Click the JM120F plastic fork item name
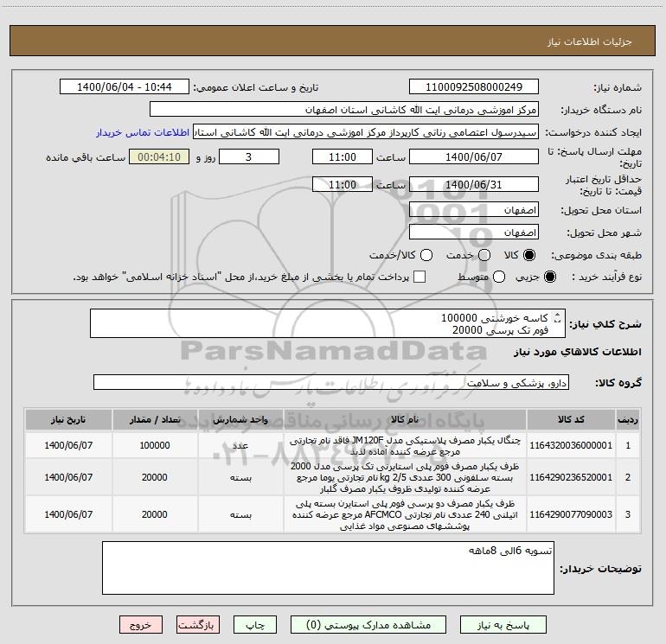The image size is (666, 644). [405, 445]
